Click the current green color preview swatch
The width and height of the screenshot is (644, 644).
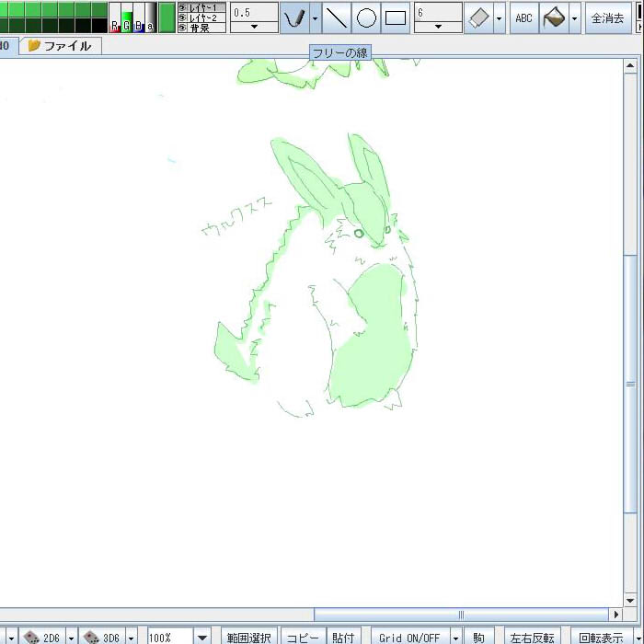coord(167,17)
